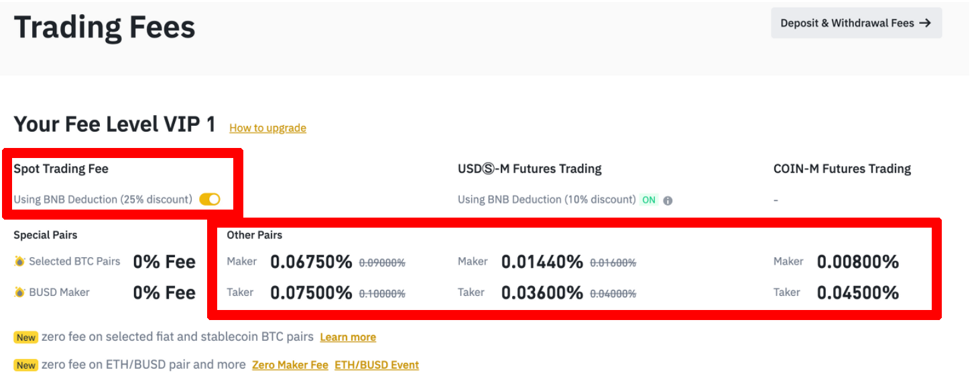This screenshot has height=387, width=980.
Task: Click Using BNB Deduction (10% discount) text
Action: click(x=547, y=200)
